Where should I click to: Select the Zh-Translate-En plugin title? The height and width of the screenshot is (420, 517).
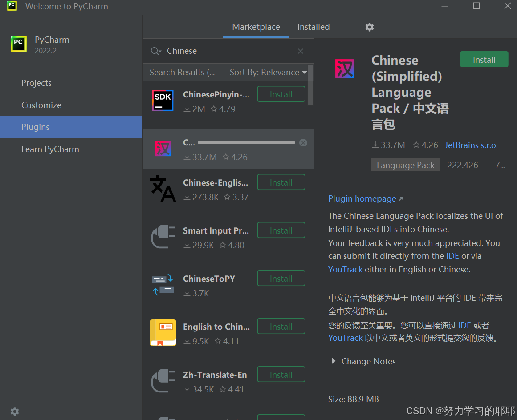pos(215,375)
